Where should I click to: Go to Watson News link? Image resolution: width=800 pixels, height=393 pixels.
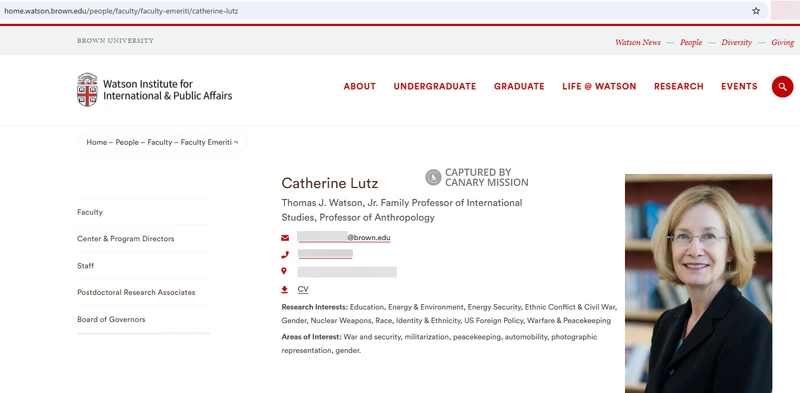tap(638, 42)
